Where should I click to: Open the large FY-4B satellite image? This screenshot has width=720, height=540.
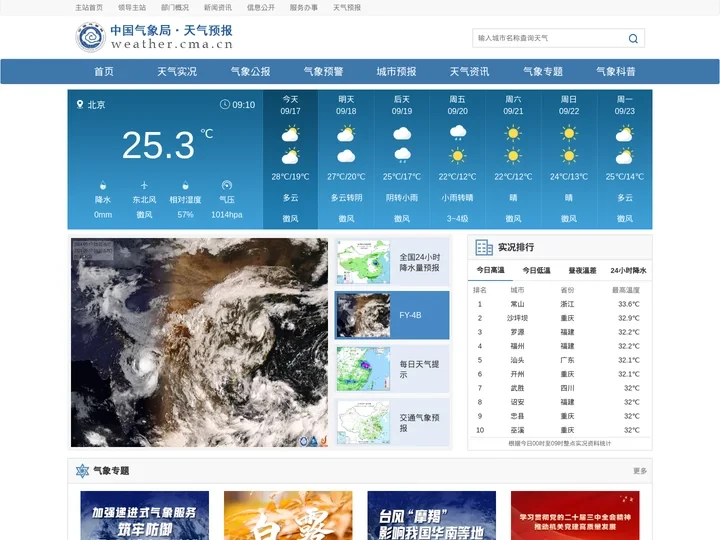tap(199, 343)
